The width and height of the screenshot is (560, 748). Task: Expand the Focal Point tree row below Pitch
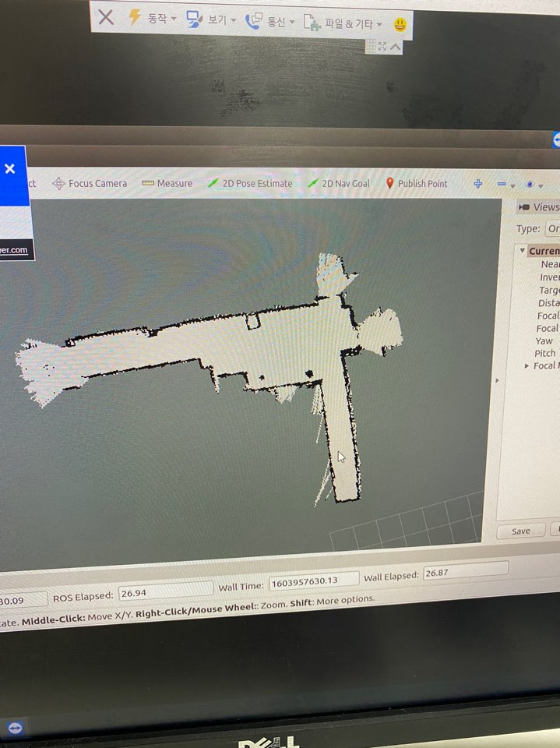(527, 366)
